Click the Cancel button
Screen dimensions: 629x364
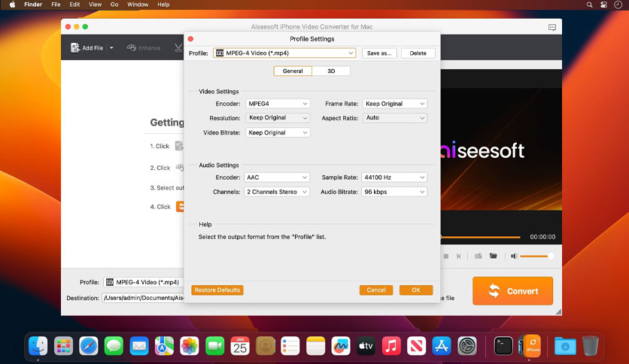376,290
